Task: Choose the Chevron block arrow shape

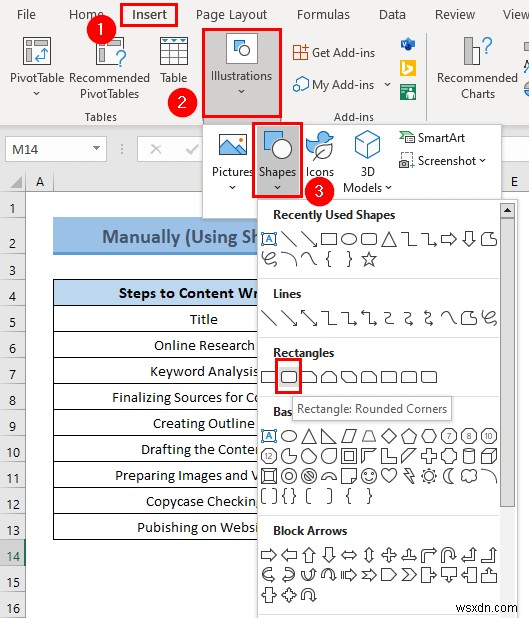Action: [409, 575]
